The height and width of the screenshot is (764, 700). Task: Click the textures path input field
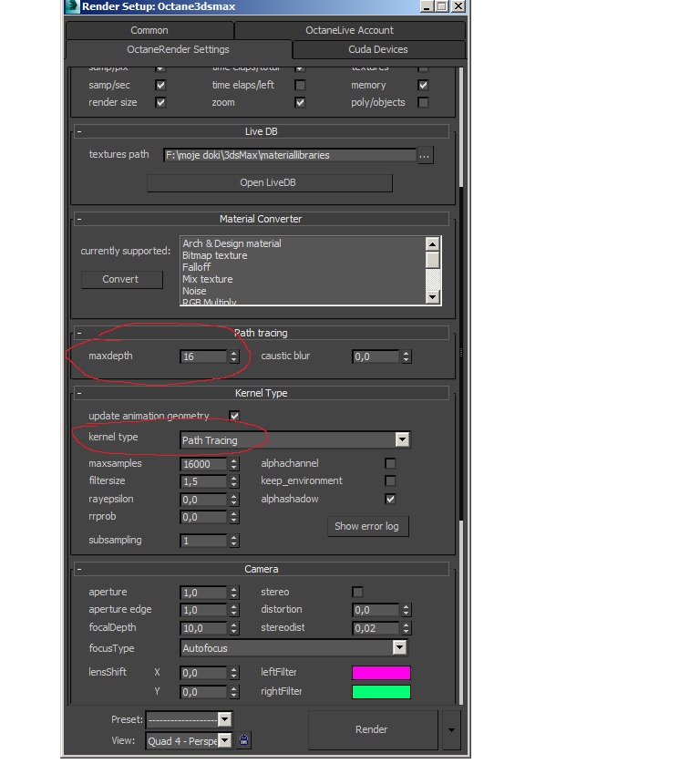tap(291, 155)
